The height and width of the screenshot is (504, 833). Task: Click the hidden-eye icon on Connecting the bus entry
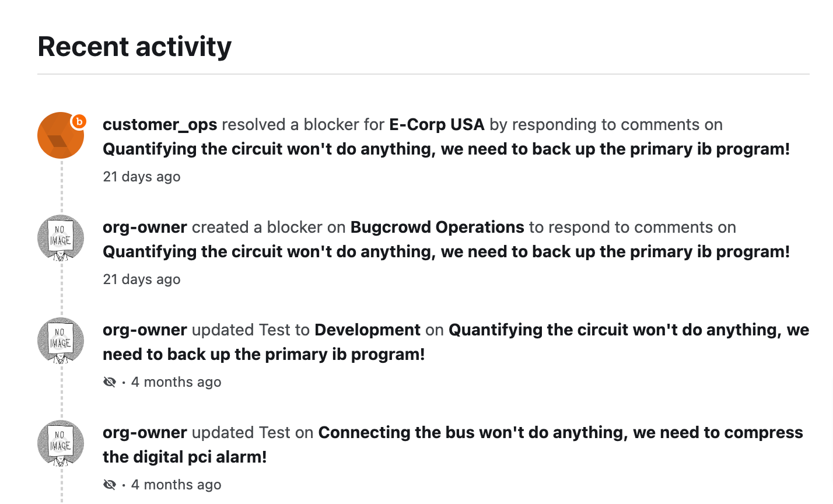pos(110,485)
